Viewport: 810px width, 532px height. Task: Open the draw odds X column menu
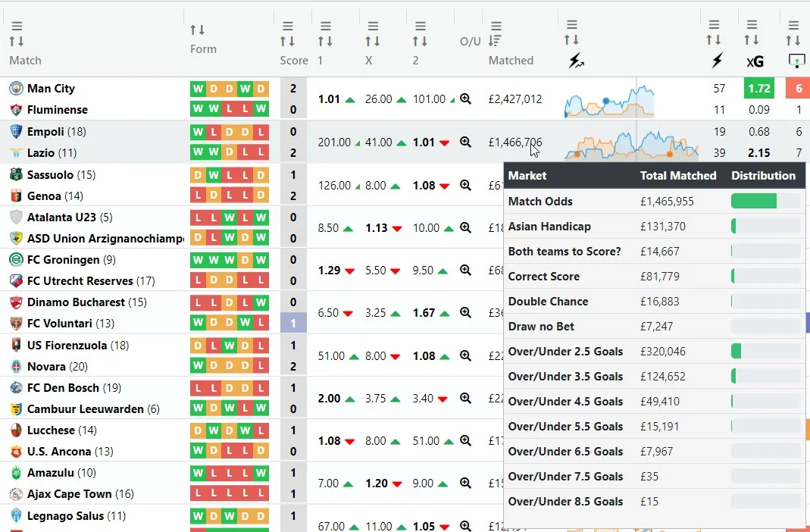[372, 26]
